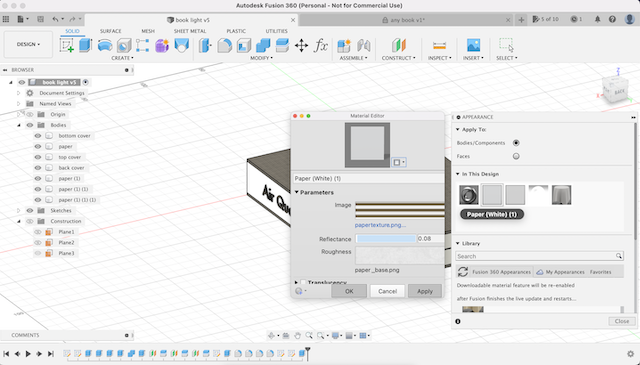Viewport: 640px width, 365px height.
Task: Collapse the Library section
Action: click(x=458, y=243)
